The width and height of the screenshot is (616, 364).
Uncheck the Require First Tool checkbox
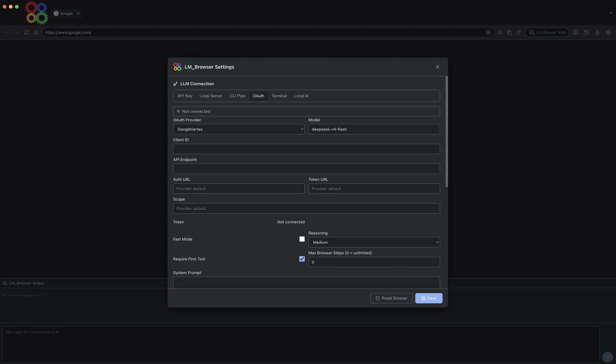pos(302,259)
